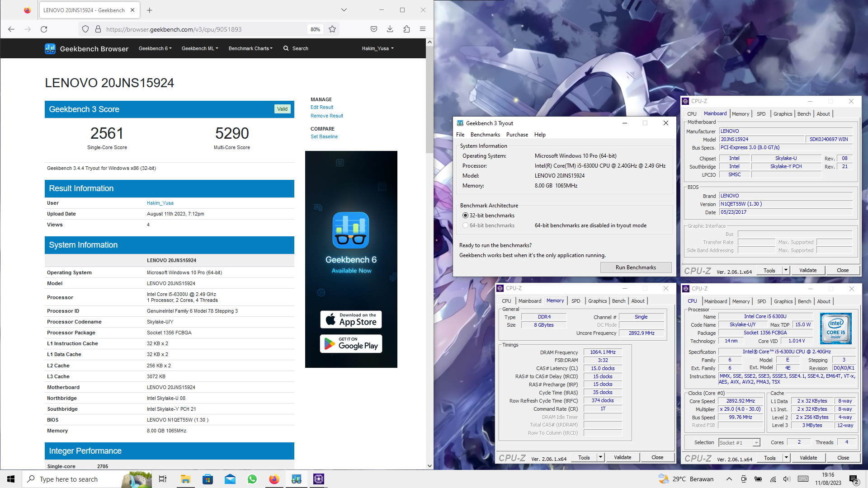Viewport: 868px width, 488px height.
Task: Open the notification center icon
Action: click(x=854, y=479)
